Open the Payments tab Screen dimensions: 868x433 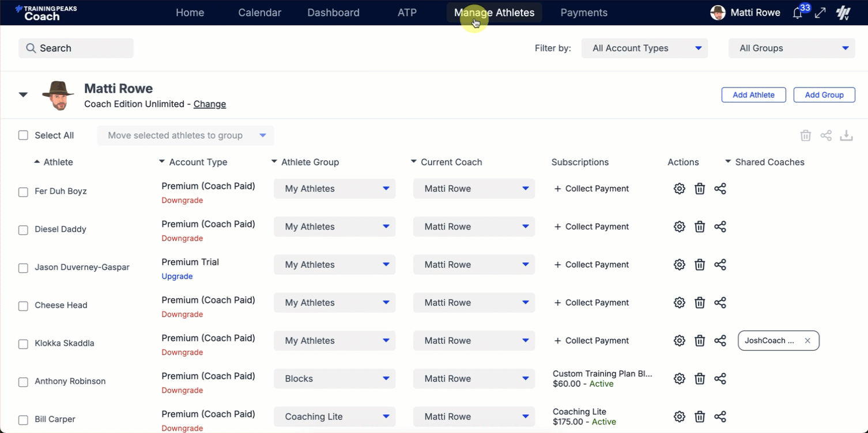click(x=584, y=13)
